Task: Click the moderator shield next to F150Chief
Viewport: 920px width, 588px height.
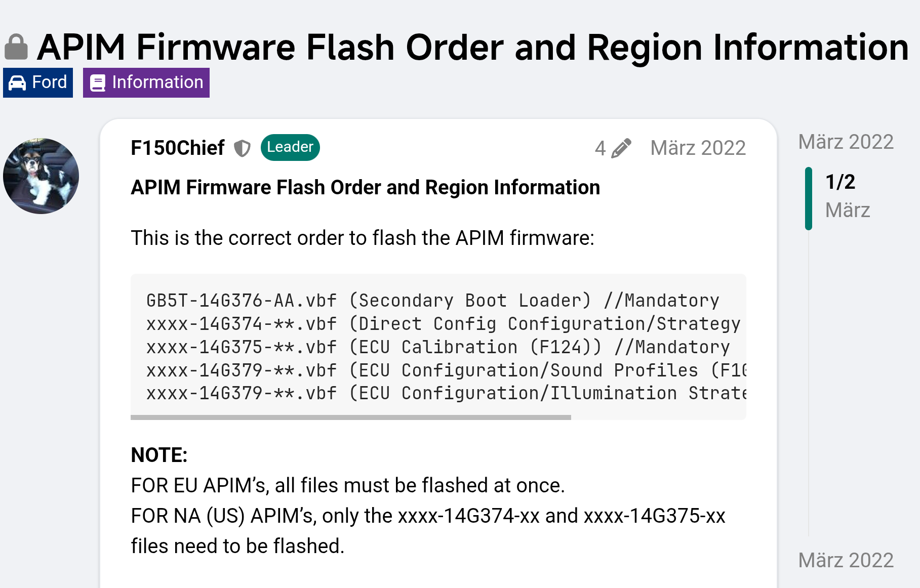Action: (243, 147)
